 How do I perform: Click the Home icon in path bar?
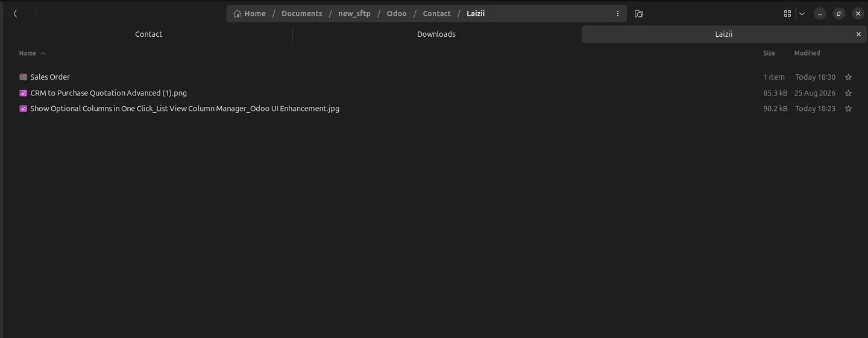237,13
